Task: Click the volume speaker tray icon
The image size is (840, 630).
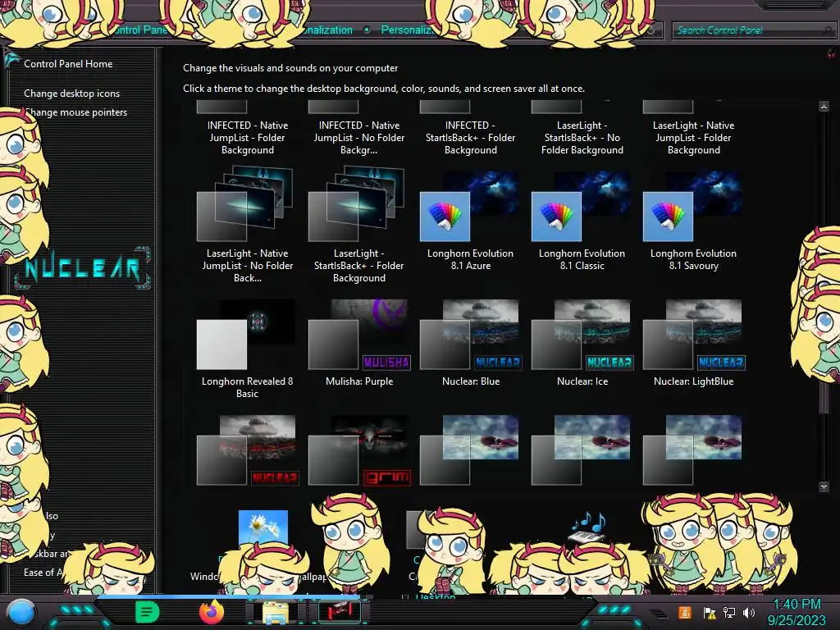Action: pyautogui.click(x=749, y=612)
